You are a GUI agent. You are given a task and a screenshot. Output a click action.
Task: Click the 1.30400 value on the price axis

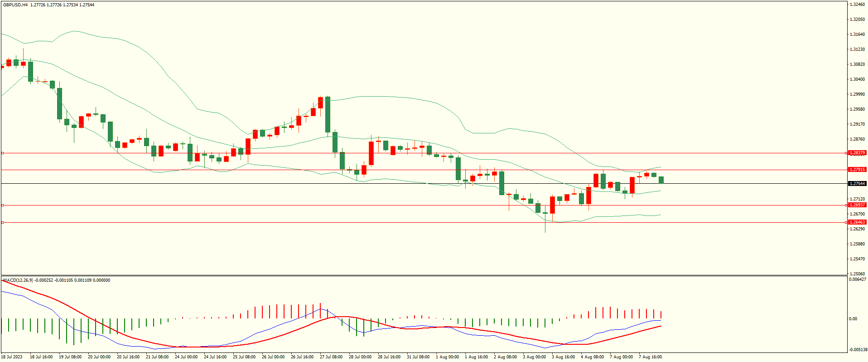[858, 79]
